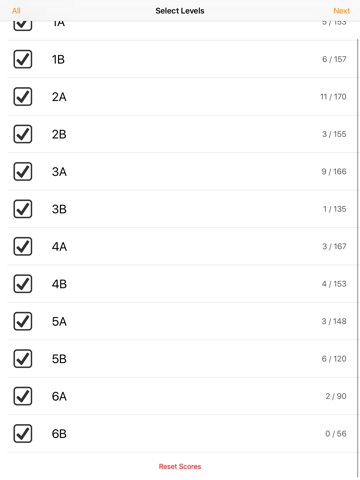Uncheck the 2A level checkbox

click(x=23, y=97)
